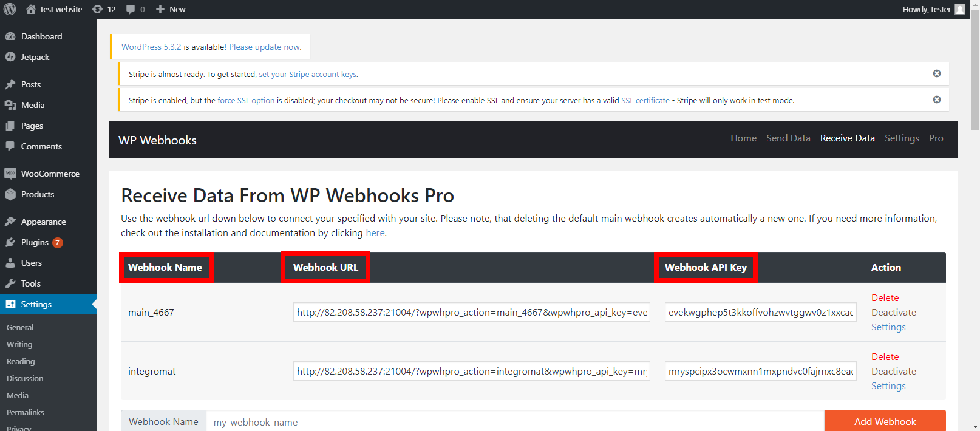
Task: Dismiss the Stripe SSL warning notice
Action: pyautogui.click(x=937, y=100)
